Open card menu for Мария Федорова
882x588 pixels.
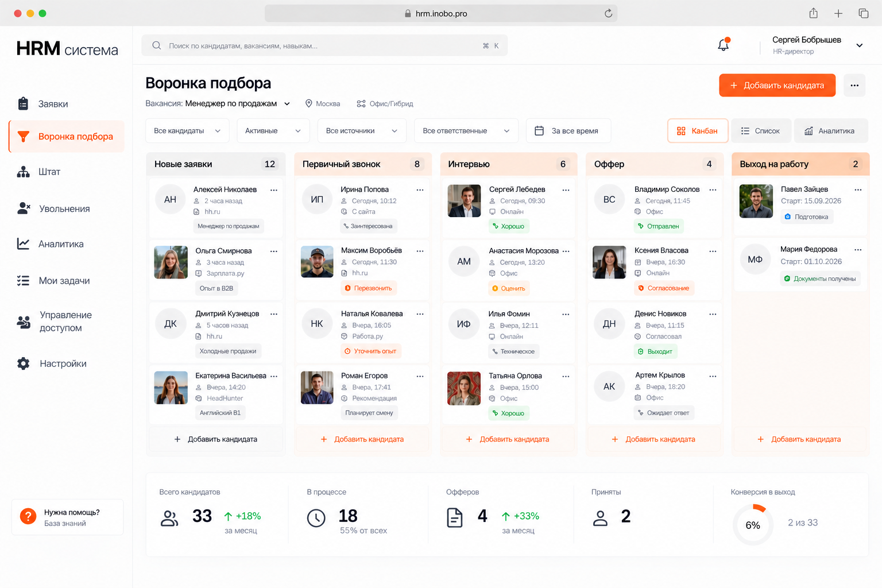tap(858, 250)
